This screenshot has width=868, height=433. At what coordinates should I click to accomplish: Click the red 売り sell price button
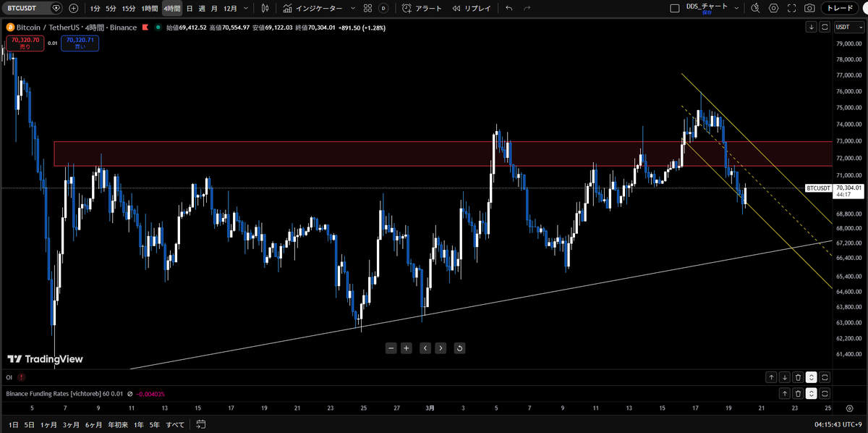25,43
